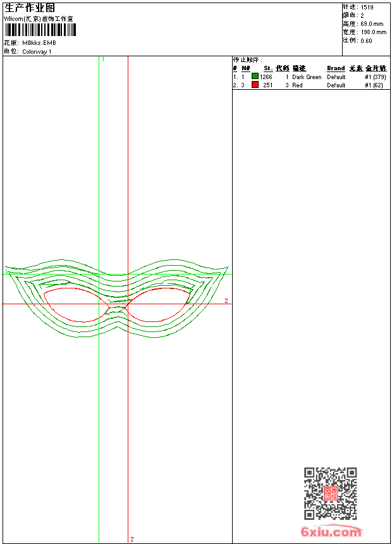This screenshot has height=544, width=392.
Task: Click the red marker 2 at bottom of vertical line
Action: pyautogui.click(x=132, y=539)
